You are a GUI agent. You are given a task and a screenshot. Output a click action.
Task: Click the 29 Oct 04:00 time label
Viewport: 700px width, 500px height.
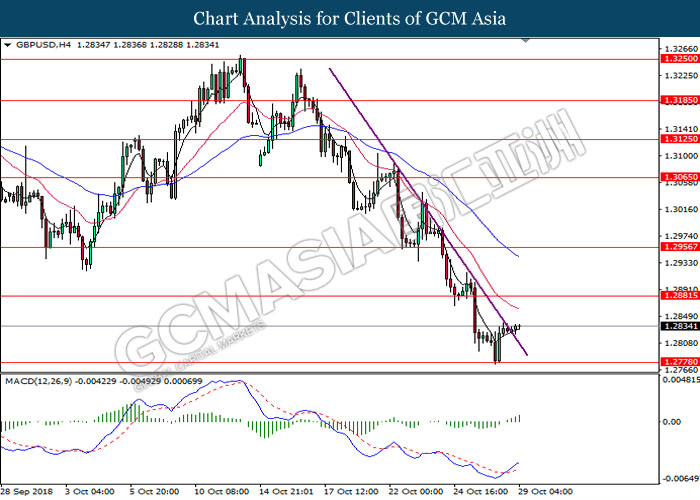546,492
